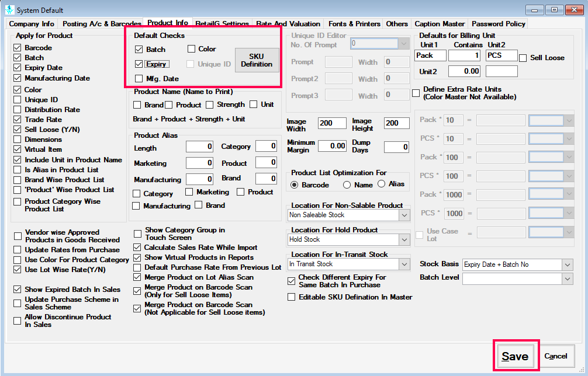The height and width of the screenshot is (376, 588).
Task: Switch to the Company Info tab
Action: [32, 24]
